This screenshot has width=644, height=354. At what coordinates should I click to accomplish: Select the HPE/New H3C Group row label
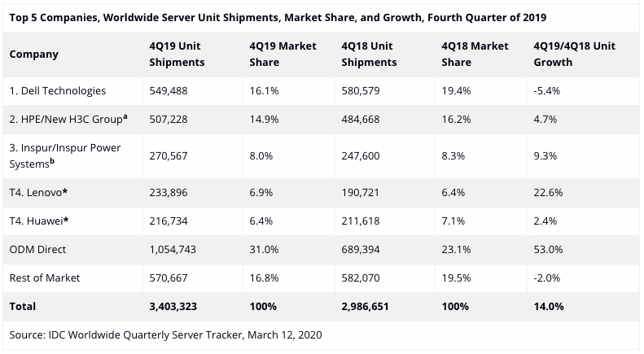(x=68, y=119)
